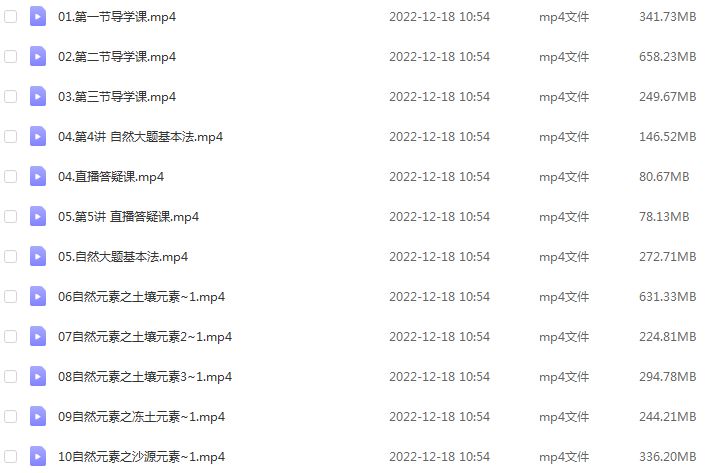The width and height of the screenshot is (710, 473).
Task: Enable checkbox for 01.第一节导学课.mp4
Action: [10, 17]
